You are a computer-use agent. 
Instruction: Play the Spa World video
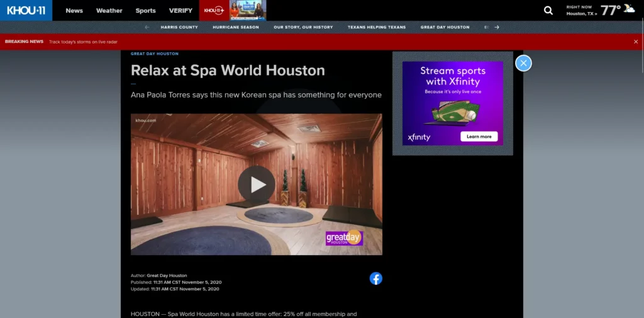pos(257,185)
